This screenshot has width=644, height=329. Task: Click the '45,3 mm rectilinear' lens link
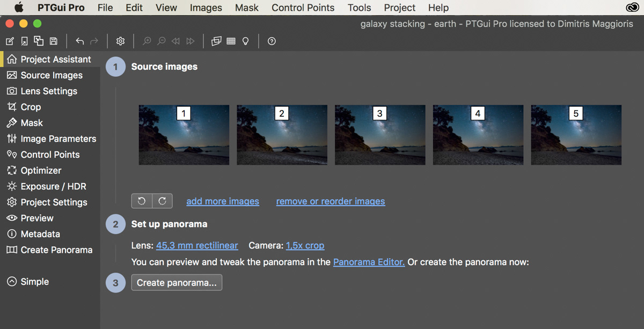(197, 245)
